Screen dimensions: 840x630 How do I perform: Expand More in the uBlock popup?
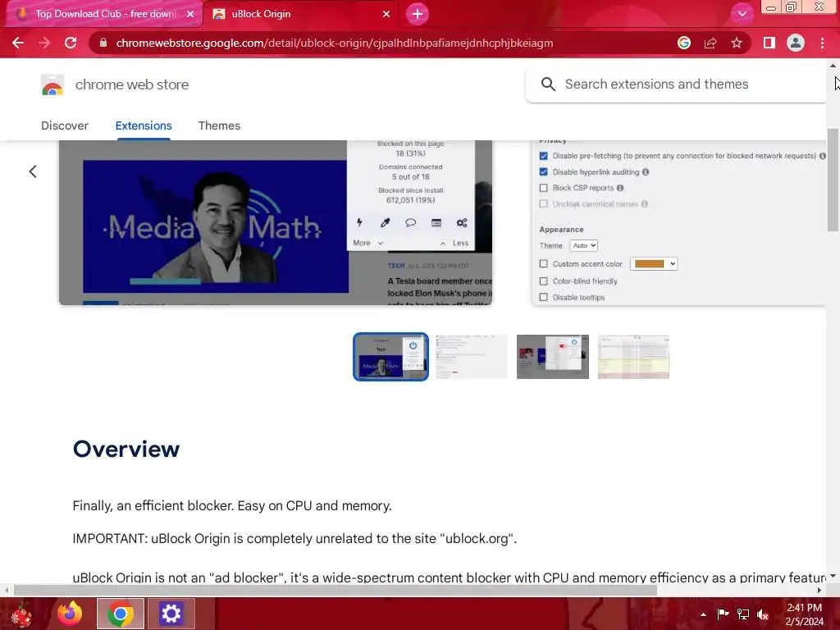(x=367, y=243)
